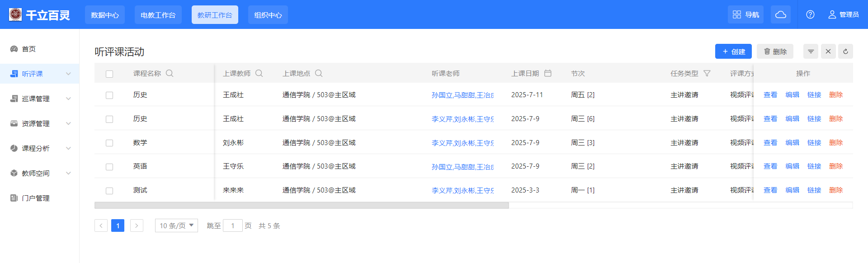
Task: Click the search icon beside 上课教师 column
Action: (x=259, y=73)
